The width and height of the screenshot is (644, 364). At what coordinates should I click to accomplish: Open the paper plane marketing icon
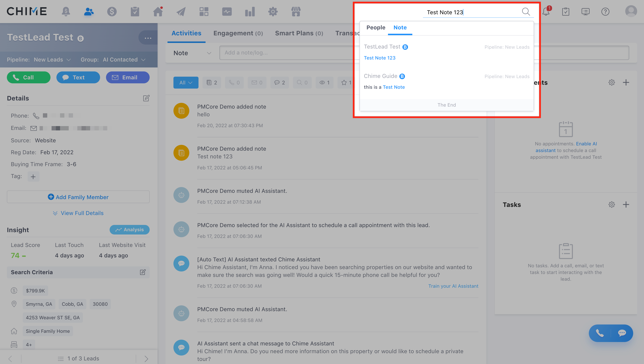[x=181, y=12]
